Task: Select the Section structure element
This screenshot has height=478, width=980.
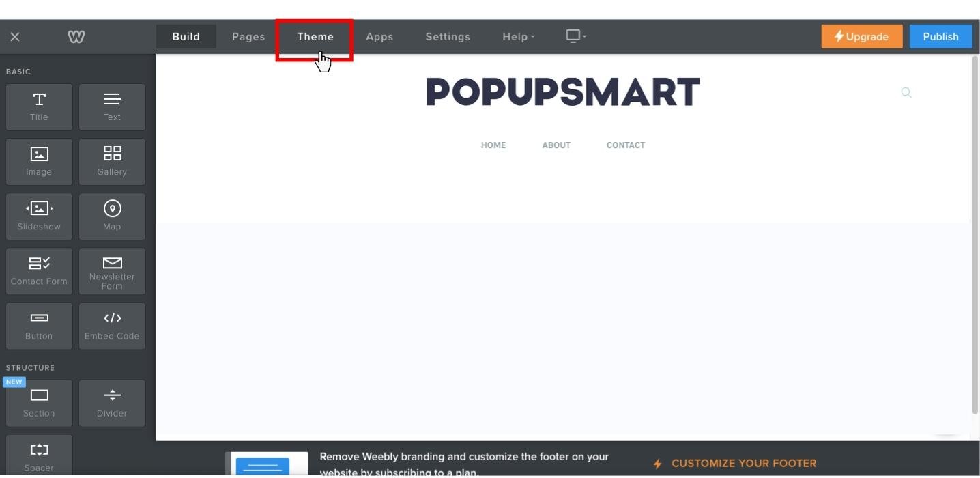Action: 39,404
